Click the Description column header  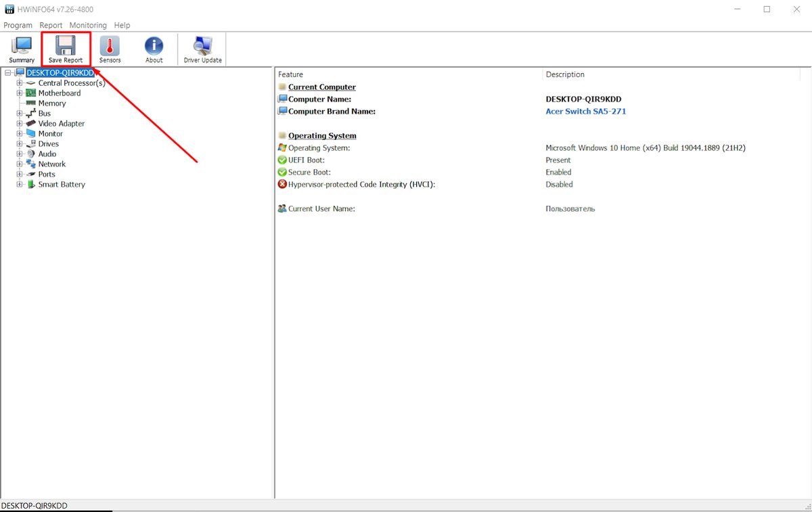tap(565, 74)
